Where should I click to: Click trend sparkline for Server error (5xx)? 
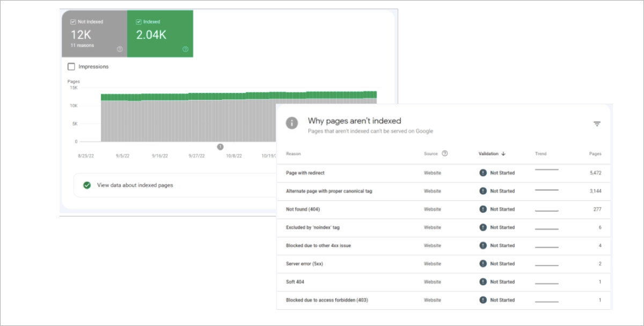(546, 264)
